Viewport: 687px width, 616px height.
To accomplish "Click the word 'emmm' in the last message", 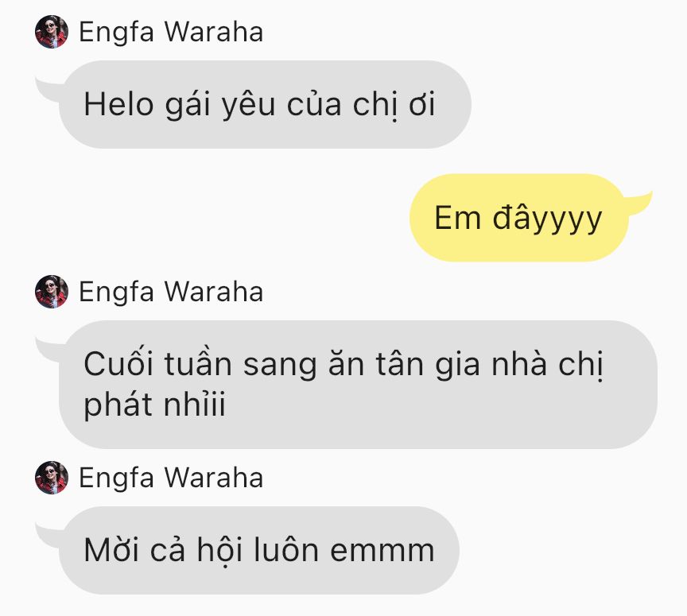I will 382,551.
